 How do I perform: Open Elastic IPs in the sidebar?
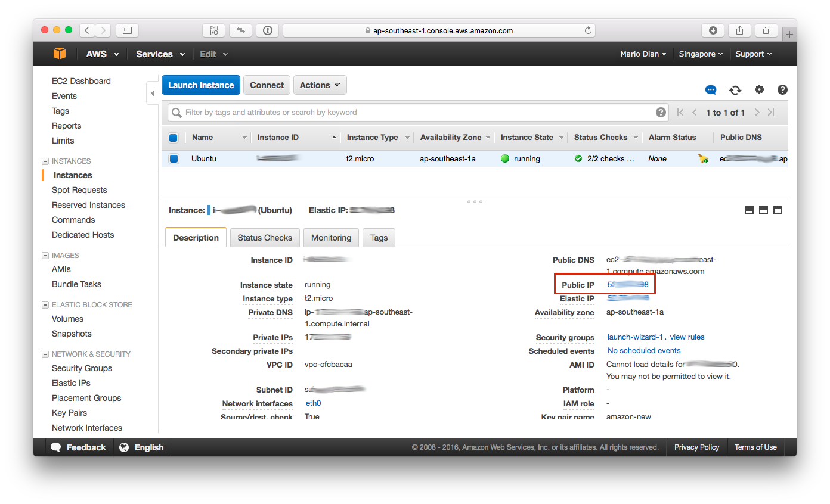pos(71,383)
